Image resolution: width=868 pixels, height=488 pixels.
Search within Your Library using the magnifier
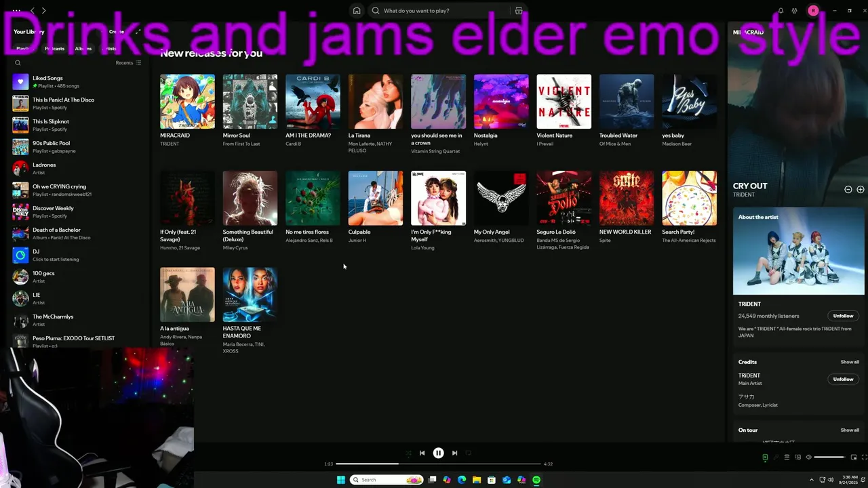pos(18,63)
